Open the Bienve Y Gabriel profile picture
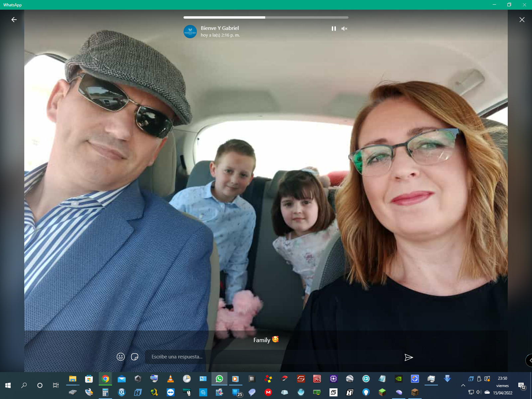The height and width of the screenshot is (399, 532). (x=190, y=32)
